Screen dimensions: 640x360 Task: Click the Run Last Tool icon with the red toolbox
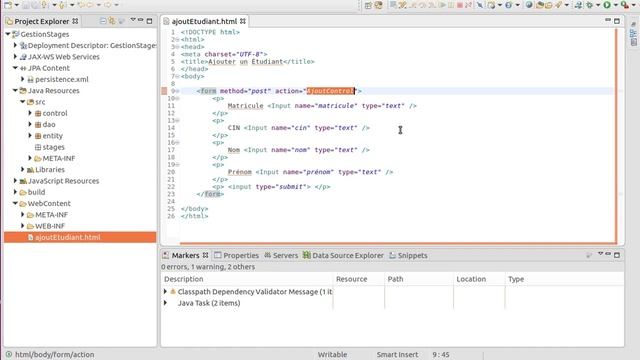624,5
